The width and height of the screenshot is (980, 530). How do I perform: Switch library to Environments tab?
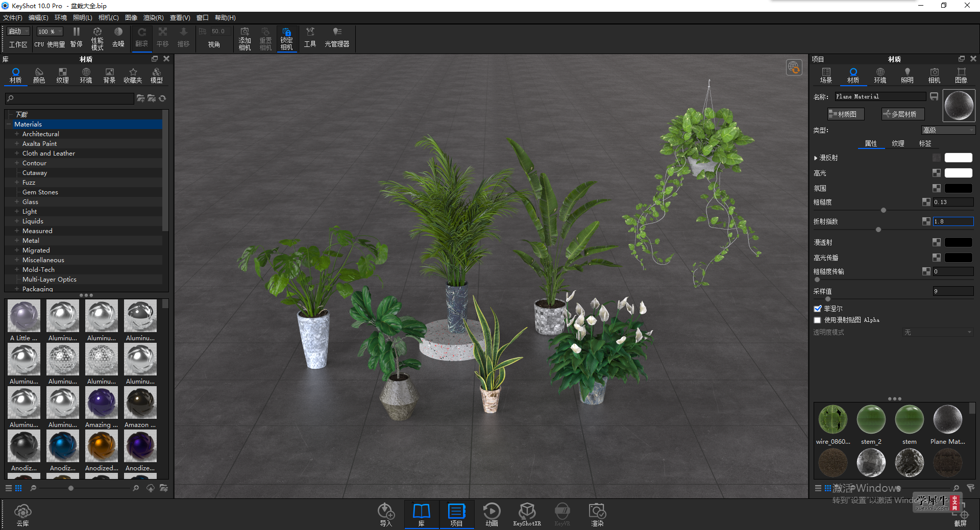coord(86,75)
